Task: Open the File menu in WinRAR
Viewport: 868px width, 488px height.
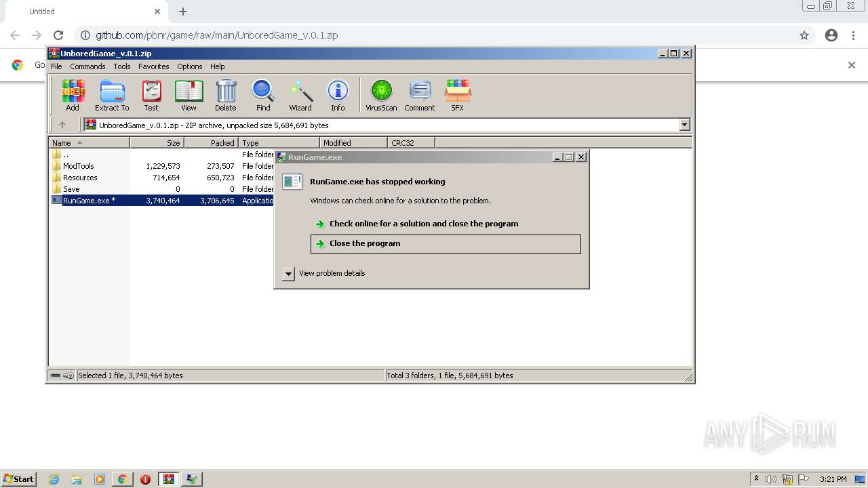Action: [56, 66]
